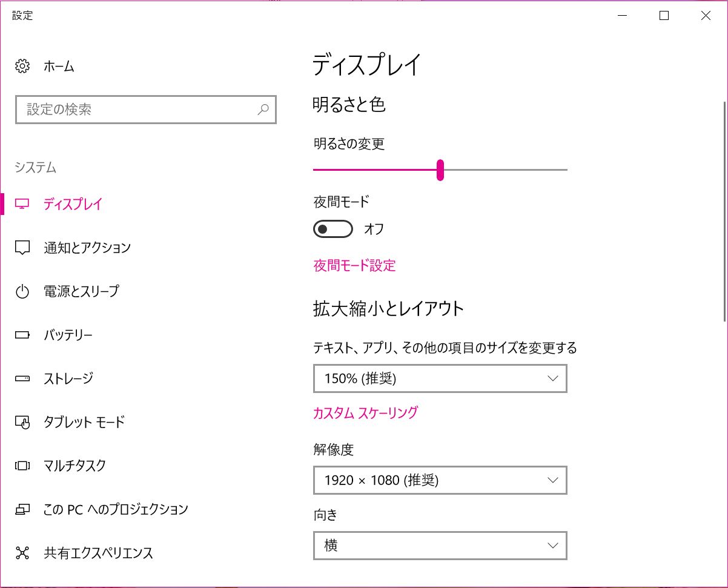Open the 夜間モード設定 link

[354, 265]
